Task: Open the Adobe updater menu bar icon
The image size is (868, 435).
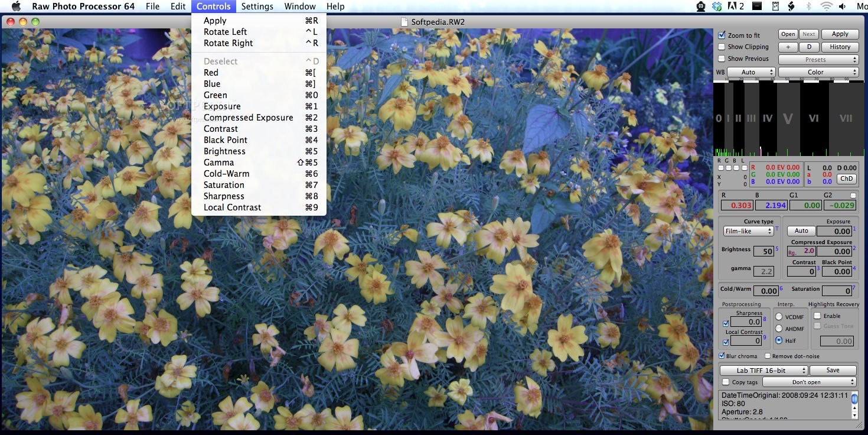Action: click(736, 7)
